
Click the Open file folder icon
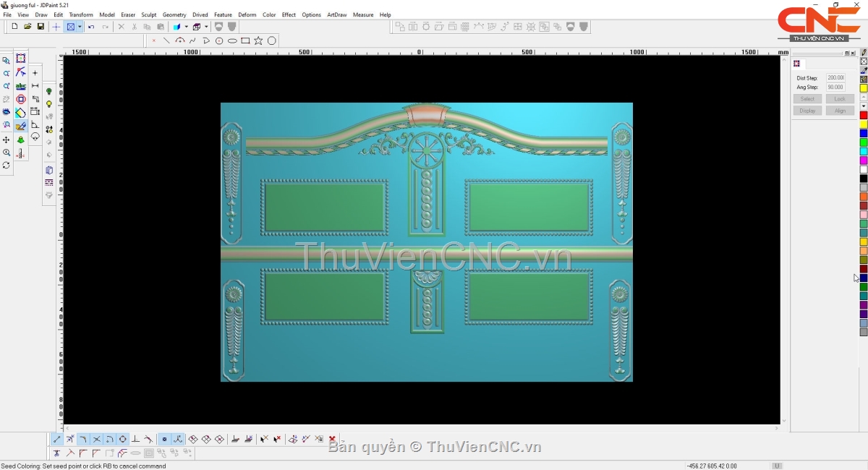(27, 27)
